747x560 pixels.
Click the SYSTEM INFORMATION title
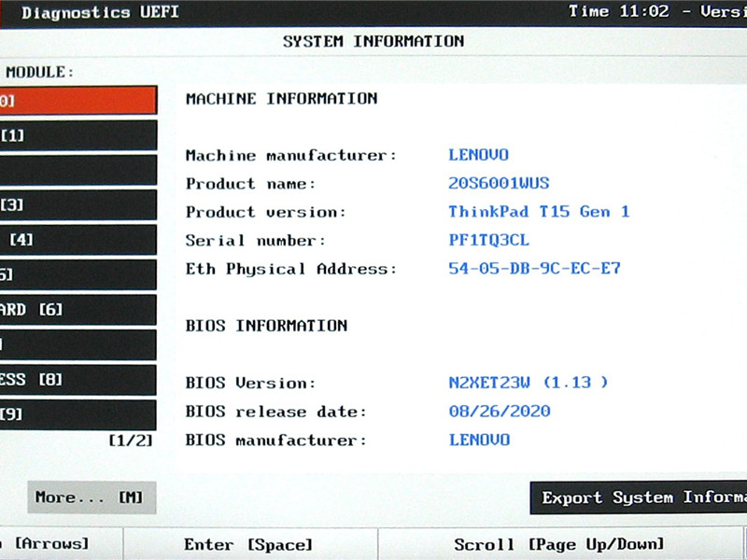pyautogui.click(x=373, y=41)
